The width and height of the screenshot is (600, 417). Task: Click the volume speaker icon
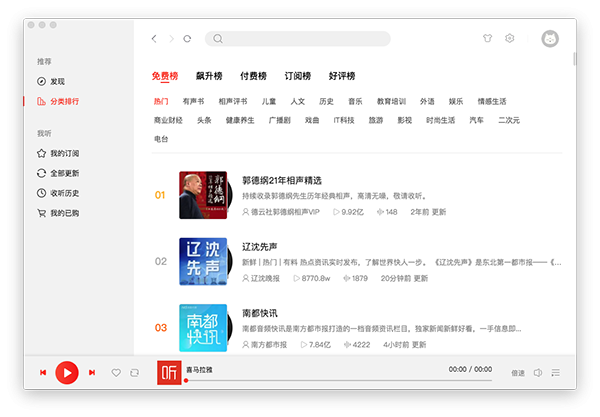(537, 373)
